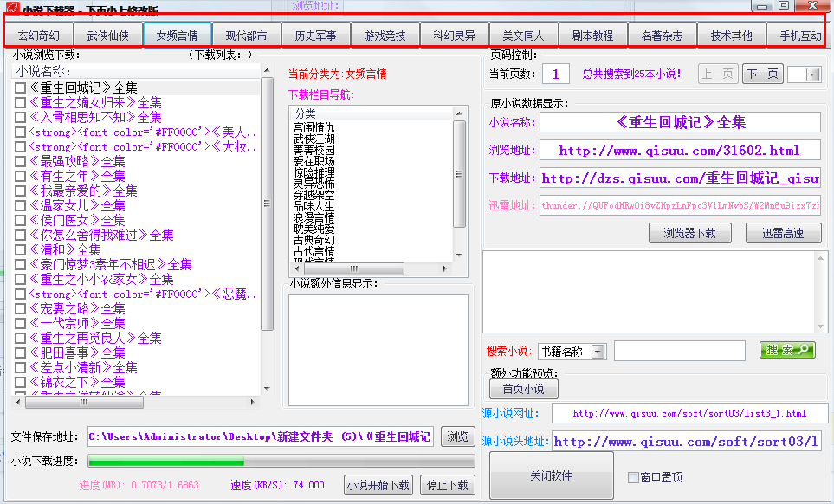This screenshot has width=834, height=504.
Task: Tick checkbox beside 《温家女儿》全集
Action: tap(20, 205)
